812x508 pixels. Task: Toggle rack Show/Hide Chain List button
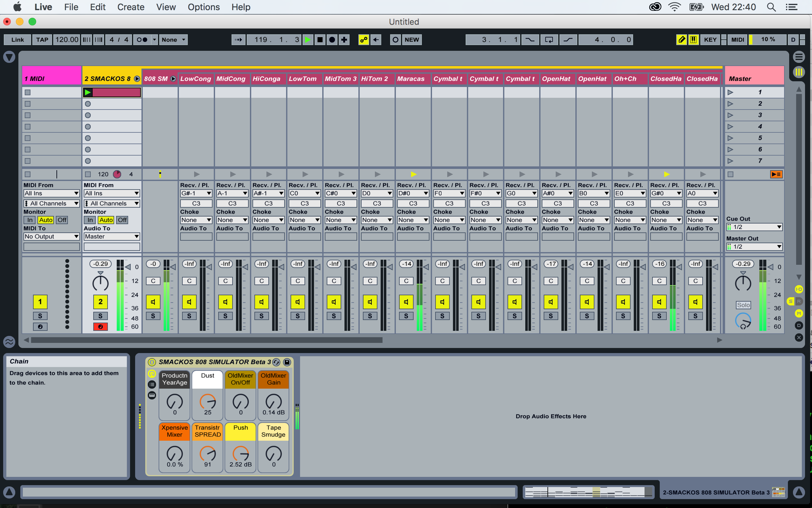[152, 384]
